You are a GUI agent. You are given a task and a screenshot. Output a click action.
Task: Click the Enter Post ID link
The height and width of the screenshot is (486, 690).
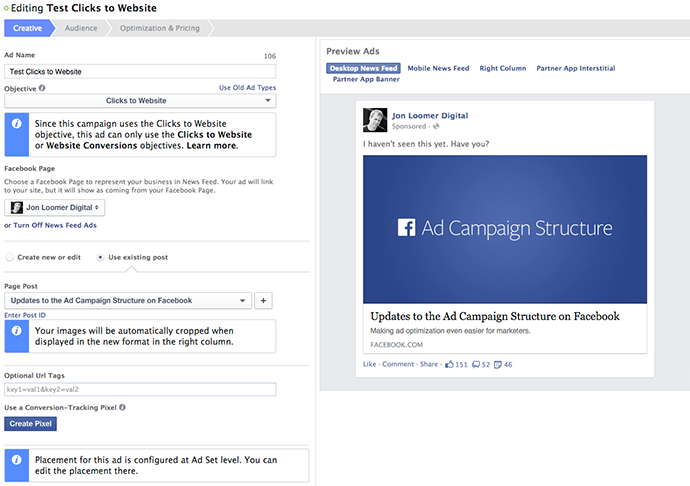(x=25, y=315)
